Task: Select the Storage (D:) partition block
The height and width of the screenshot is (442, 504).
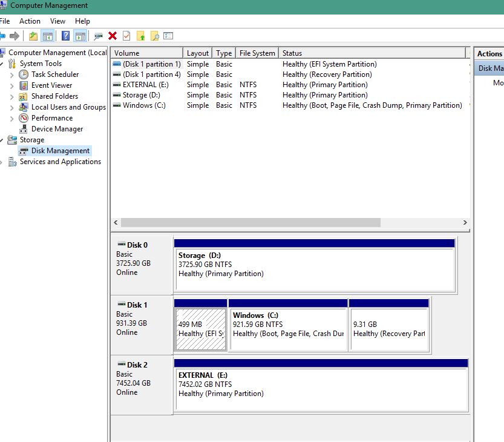Action: coord(315,265)
